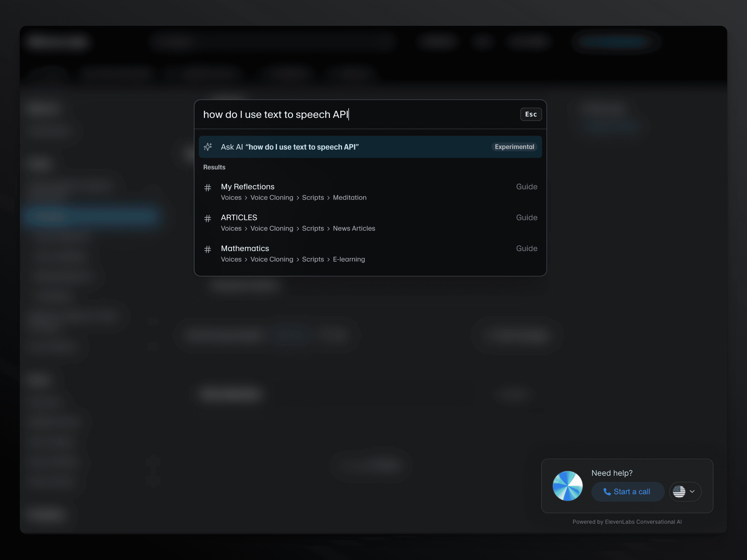747x560 pixels.
Task: Click the News Articles breadcrumb text
Action: pyautogui.click(x=354, y=228)
